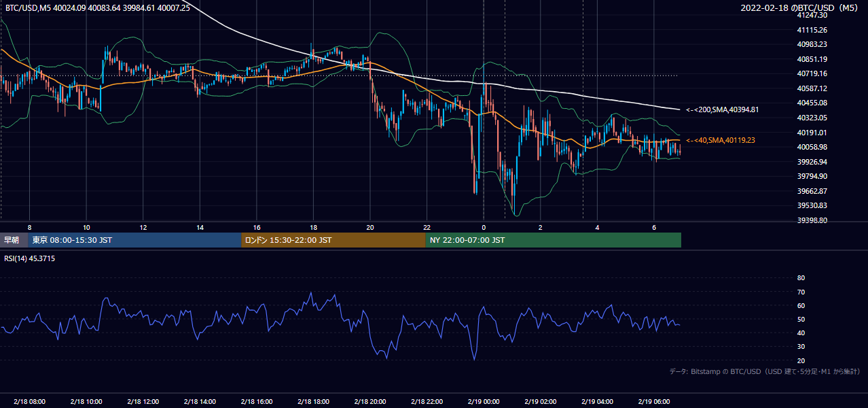Click RSI scale level 60
Viewport: 868px width, 408px height.
pyautogui.click(x=801, y=305)
